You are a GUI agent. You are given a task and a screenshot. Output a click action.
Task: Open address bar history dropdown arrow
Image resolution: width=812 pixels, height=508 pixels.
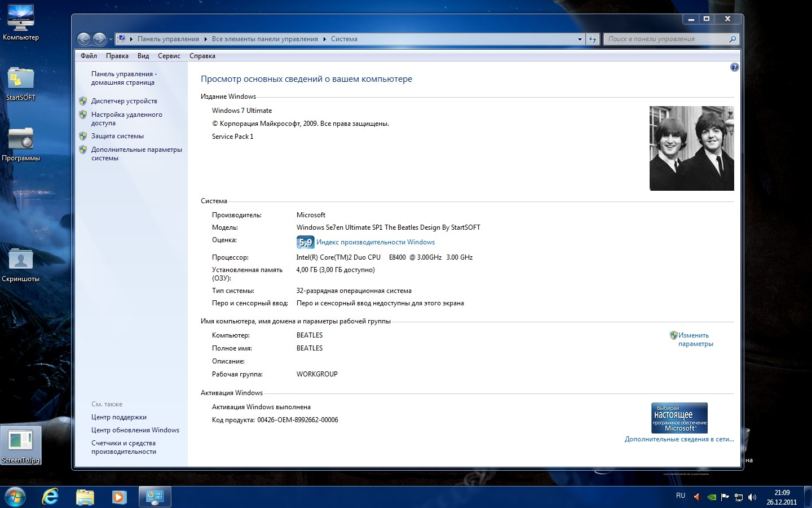580,40
